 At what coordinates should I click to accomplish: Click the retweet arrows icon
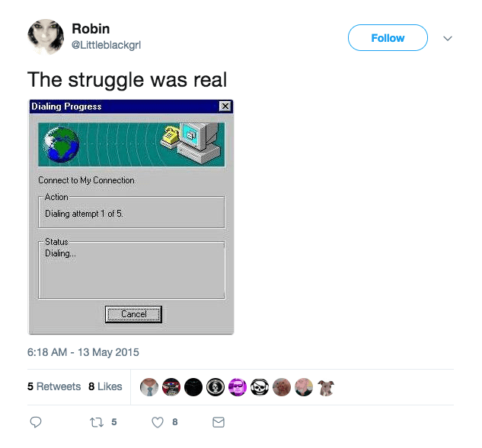[97, 422]
